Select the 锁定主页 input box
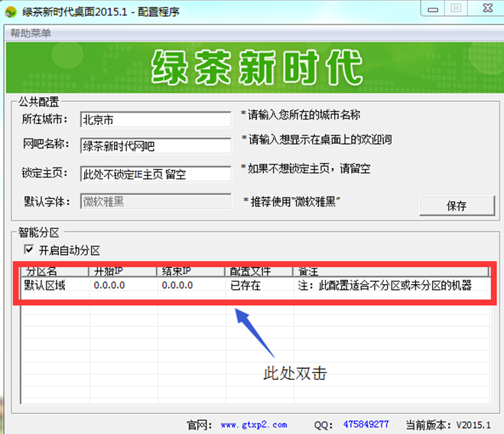Screen dimensions: 504x434 point(155,174)
